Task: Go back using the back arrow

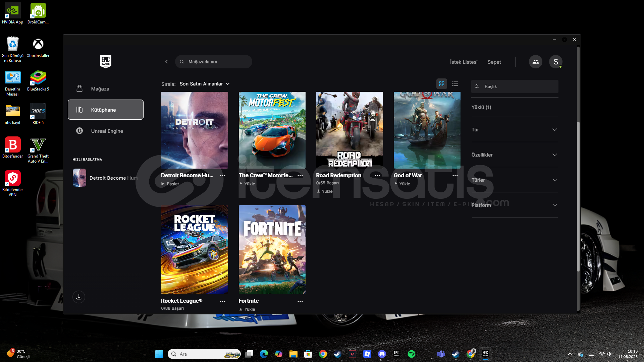Action: [166, 62]
